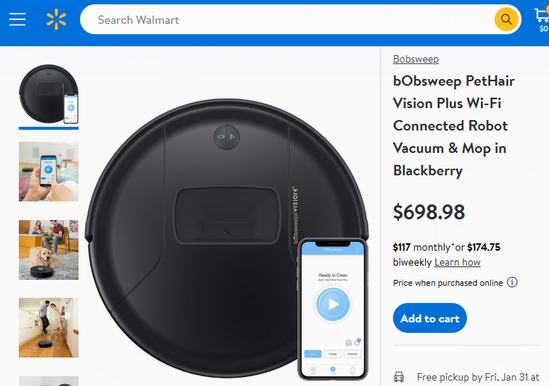Open the Bobsweep brand link
The height and width of the screenshot is (386, 549).
coord(416,59)
